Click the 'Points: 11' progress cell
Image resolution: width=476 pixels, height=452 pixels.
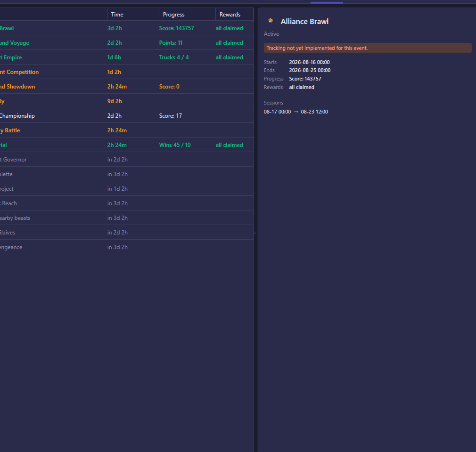[x=171, y=42]
